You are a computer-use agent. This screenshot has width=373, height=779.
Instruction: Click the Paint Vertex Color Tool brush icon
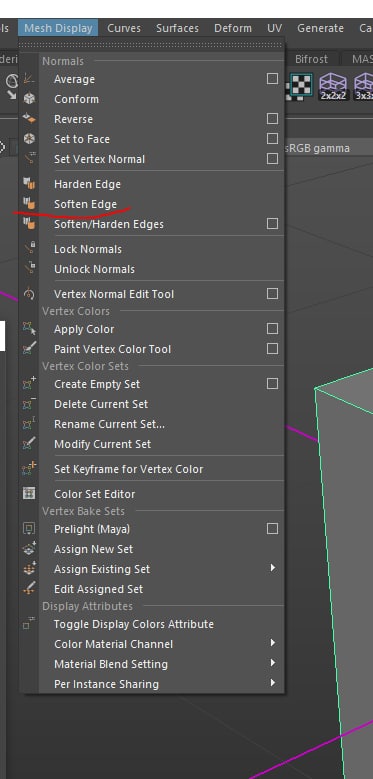(29, 349)
